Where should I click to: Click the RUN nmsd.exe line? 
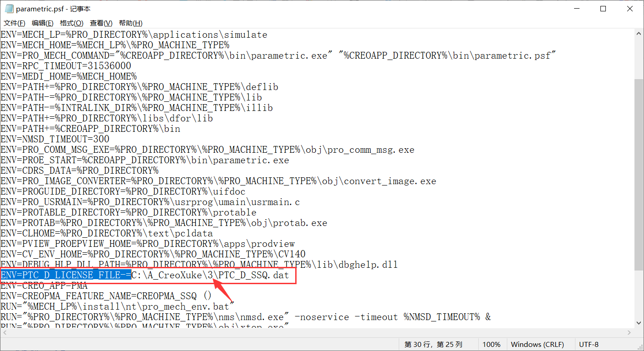click(246, 317)
